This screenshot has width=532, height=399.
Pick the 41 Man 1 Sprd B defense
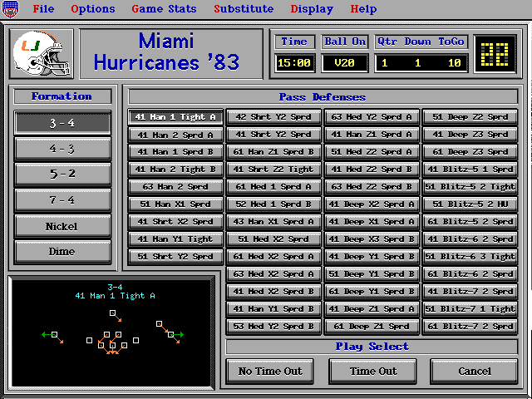(175, 152)
